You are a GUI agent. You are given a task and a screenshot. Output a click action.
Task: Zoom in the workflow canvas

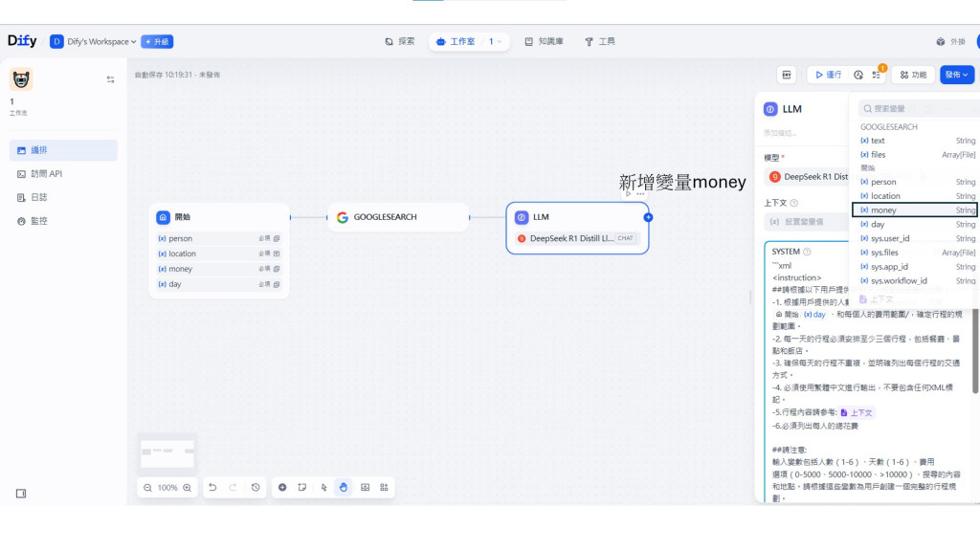pyautogui.click(x=187, y=487)
